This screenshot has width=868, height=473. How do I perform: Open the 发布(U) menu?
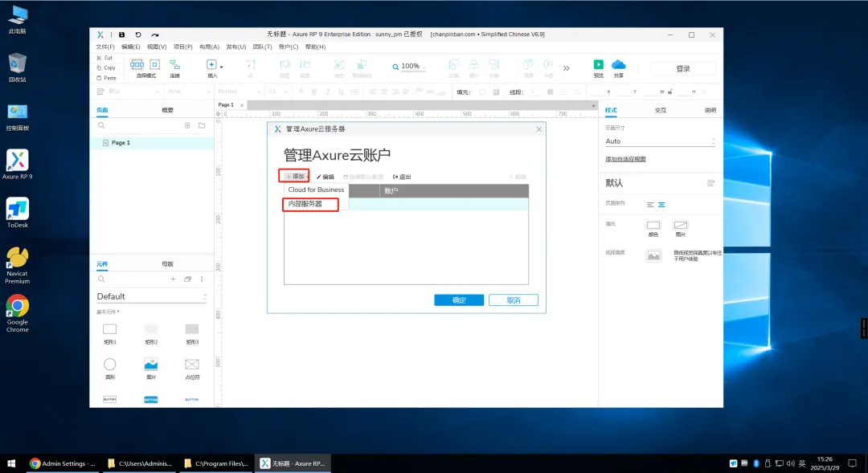tap(235, 47)
